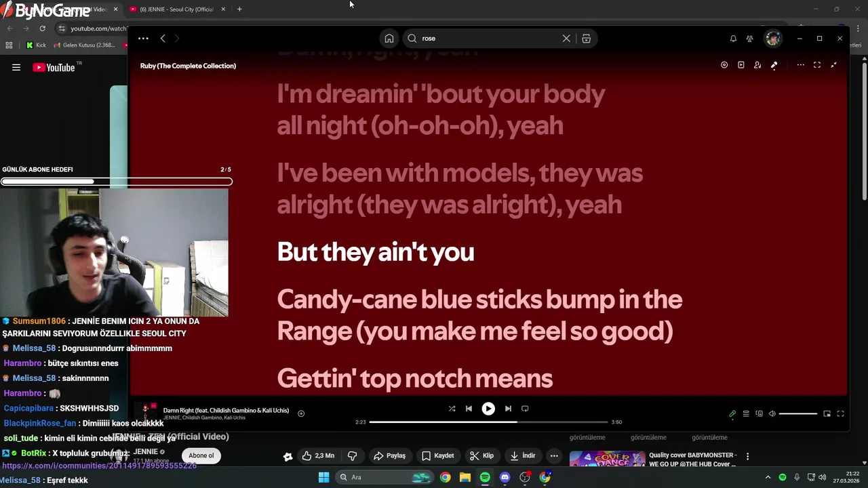Click album icon in lyrics view toolbar
Viewport: 868px width, 488px height.
[724, 65]
